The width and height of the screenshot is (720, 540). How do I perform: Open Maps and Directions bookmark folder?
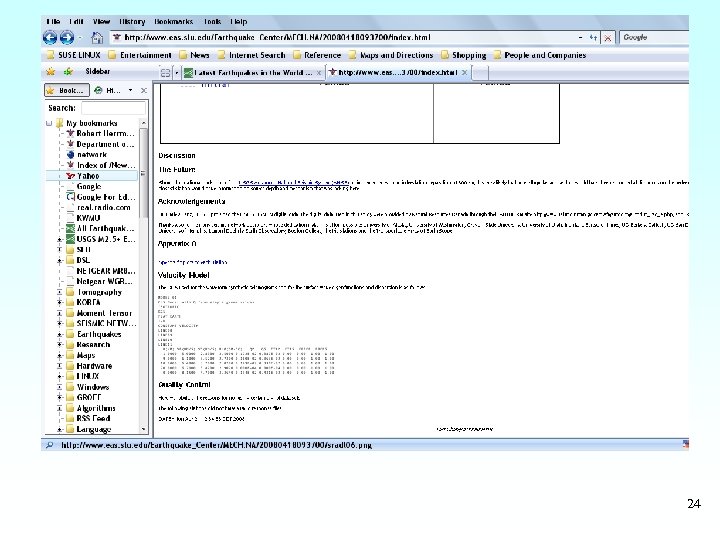click(x=391, y=55)
